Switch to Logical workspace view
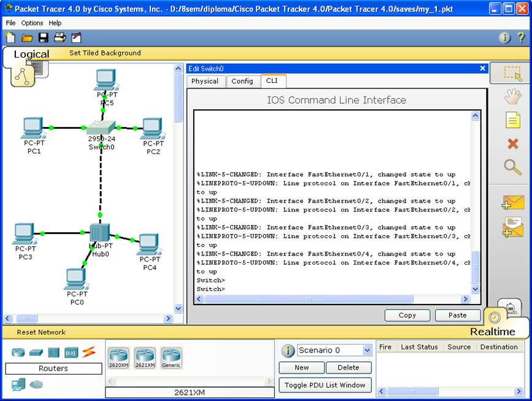Screen dimensions: 532x401 [x=31, y=54]
